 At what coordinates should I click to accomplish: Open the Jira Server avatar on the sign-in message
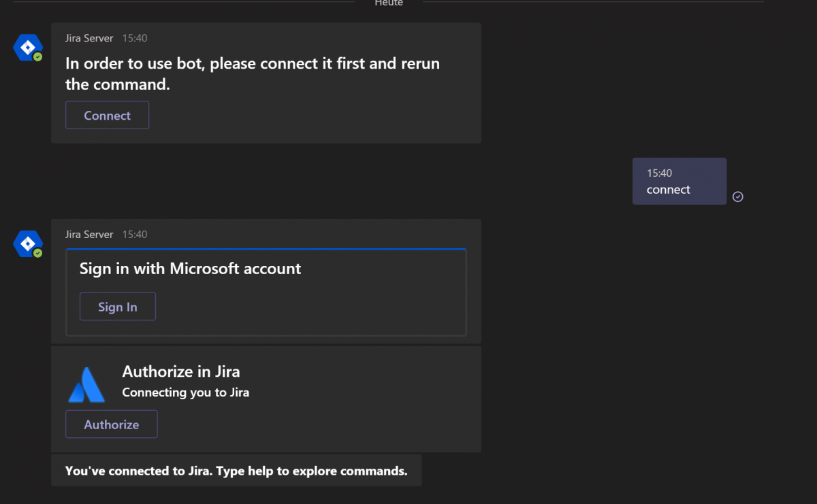click(28, 244)
